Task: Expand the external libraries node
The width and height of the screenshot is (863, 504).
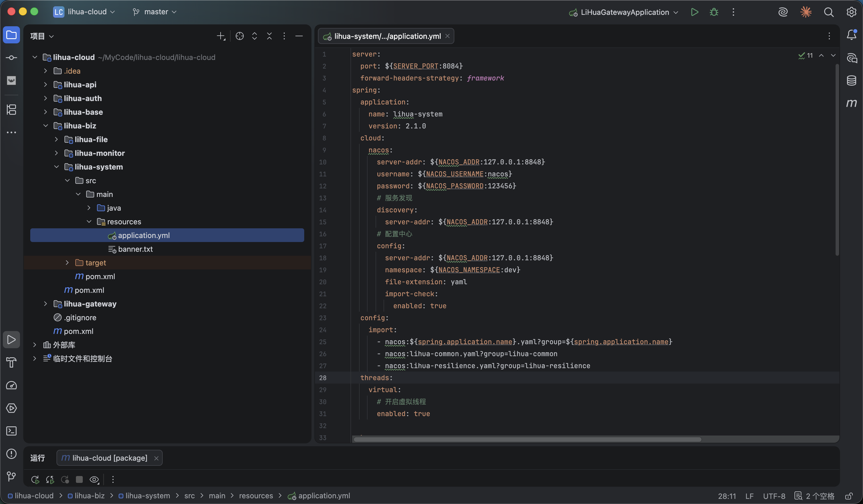Action: point(35,345)
